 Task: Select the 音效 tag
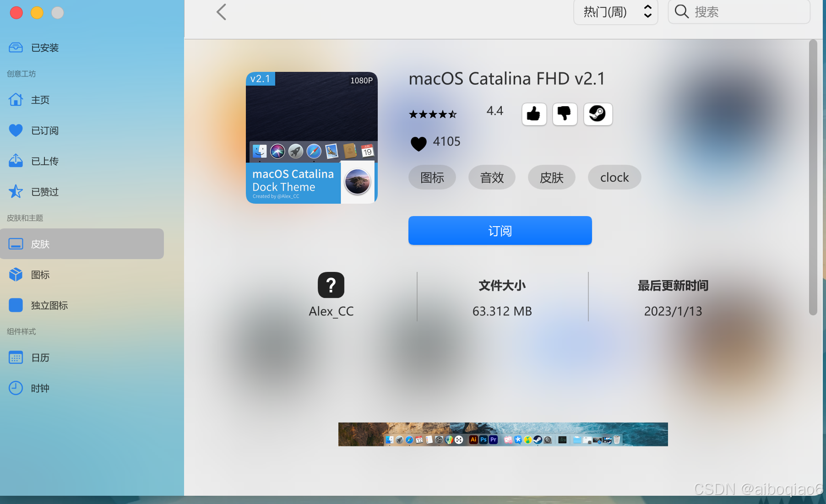click(x=492, y=177)
